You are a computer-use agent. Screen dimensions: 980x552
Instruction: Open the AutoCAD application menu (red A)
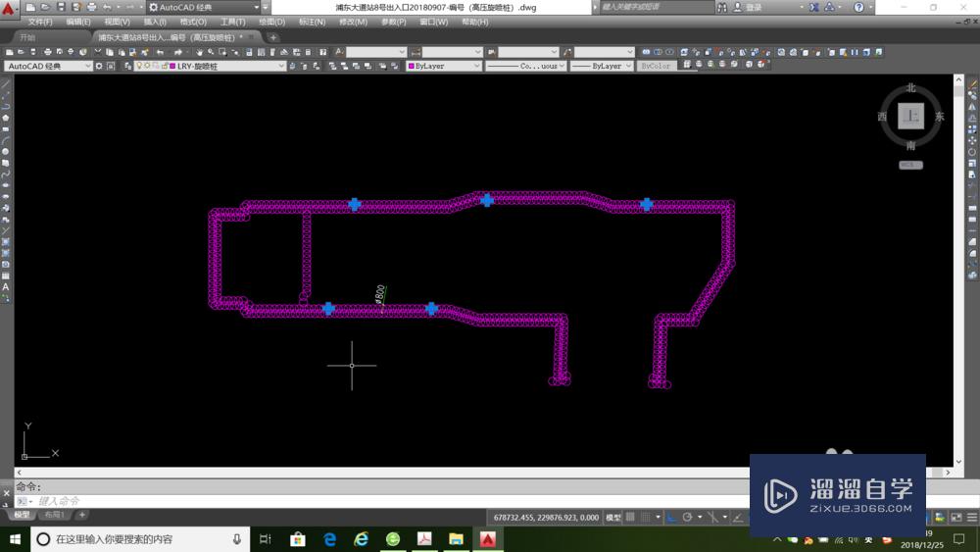pos(9,8)
